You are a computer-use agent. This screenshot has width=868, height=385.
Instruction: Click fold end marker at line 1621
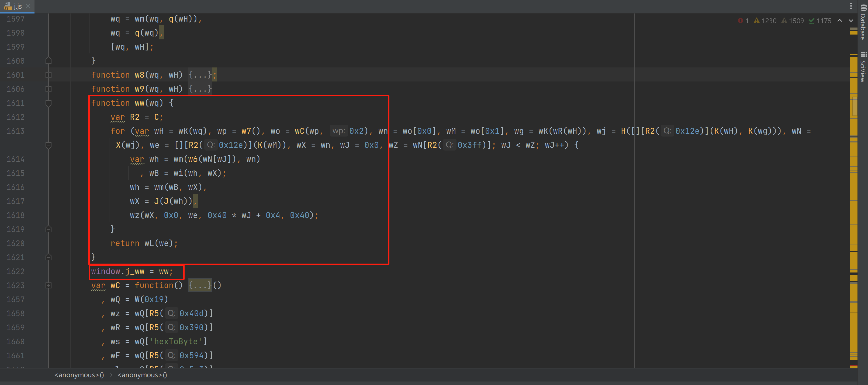coord(49,257)
